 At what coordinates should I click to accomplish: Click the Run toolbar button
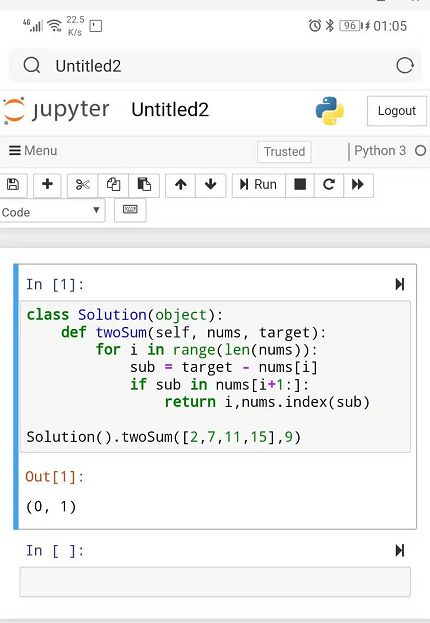[259, 185]
